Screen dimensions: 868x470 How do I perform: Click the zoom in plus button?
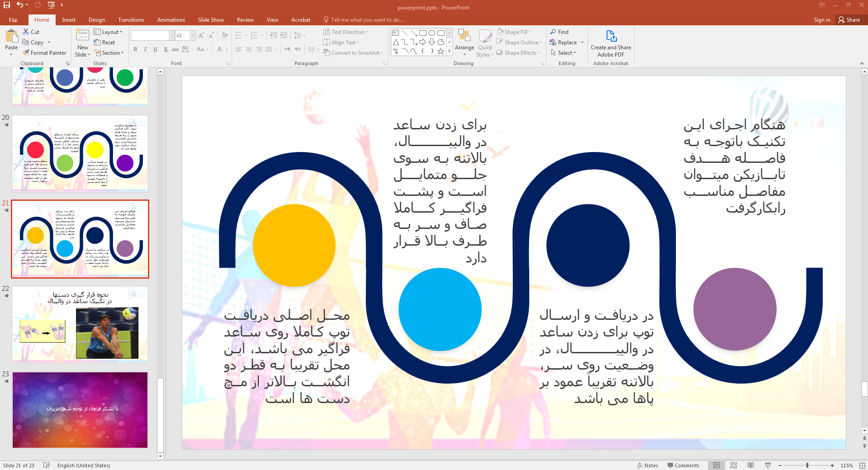coord(832,465)
